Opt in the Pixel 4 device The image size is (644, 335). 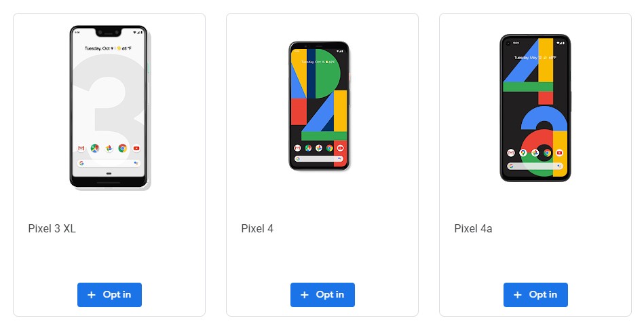pos(322,295)
